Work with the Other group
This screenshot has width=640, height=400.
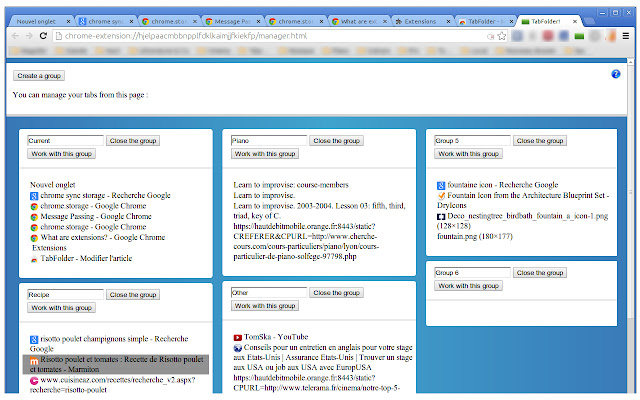265,306
